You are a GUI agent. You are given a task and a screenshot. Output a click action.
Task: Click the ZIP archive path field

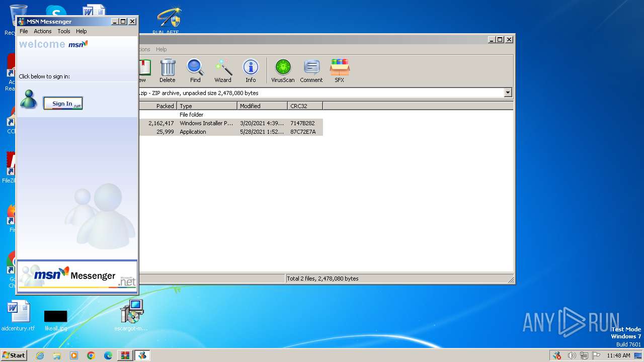click(x=321, y=93)
